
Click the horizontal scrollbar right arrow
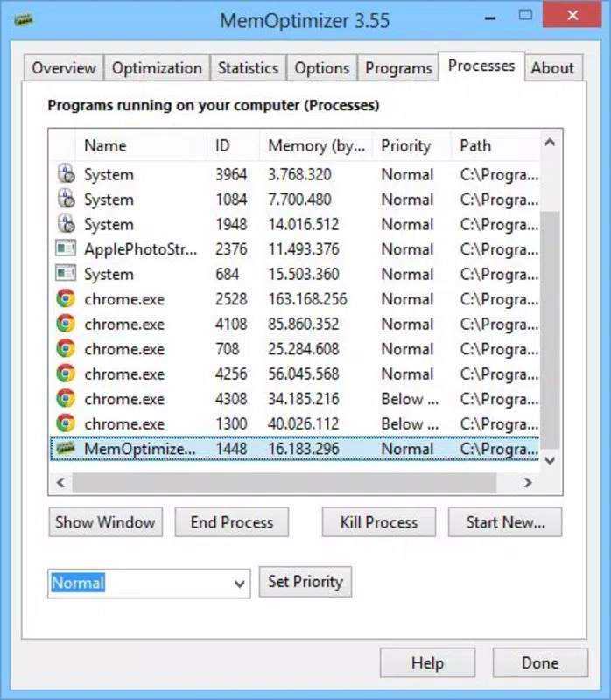[x=528, y=483]
